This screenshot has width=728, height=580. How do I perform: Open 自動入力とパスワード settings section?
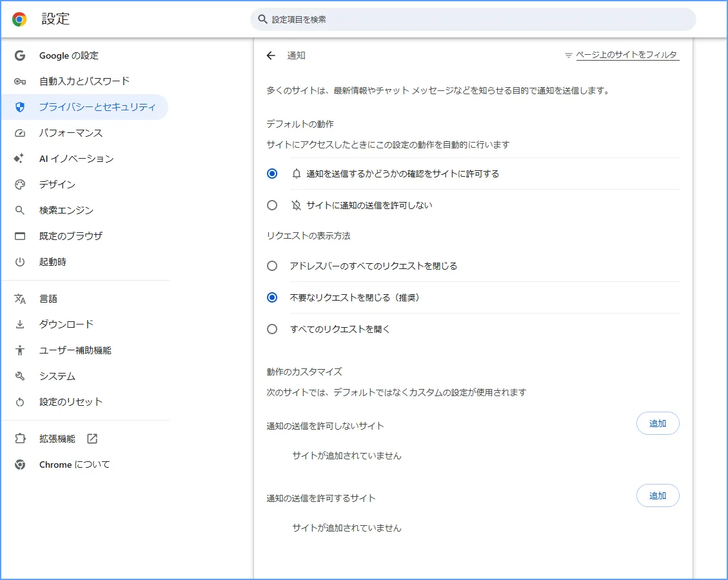[85, 81]
